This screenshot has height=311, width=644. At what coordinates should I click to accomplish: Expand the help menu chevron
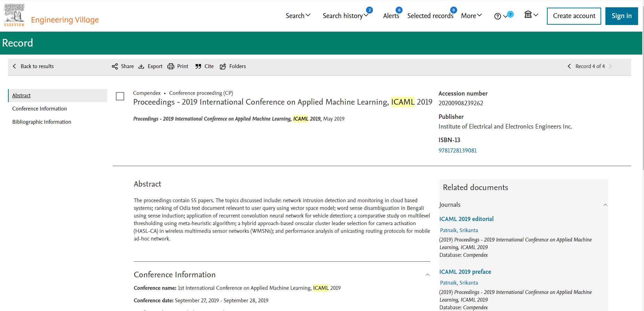pyautogui.click(x=505, y=16)
